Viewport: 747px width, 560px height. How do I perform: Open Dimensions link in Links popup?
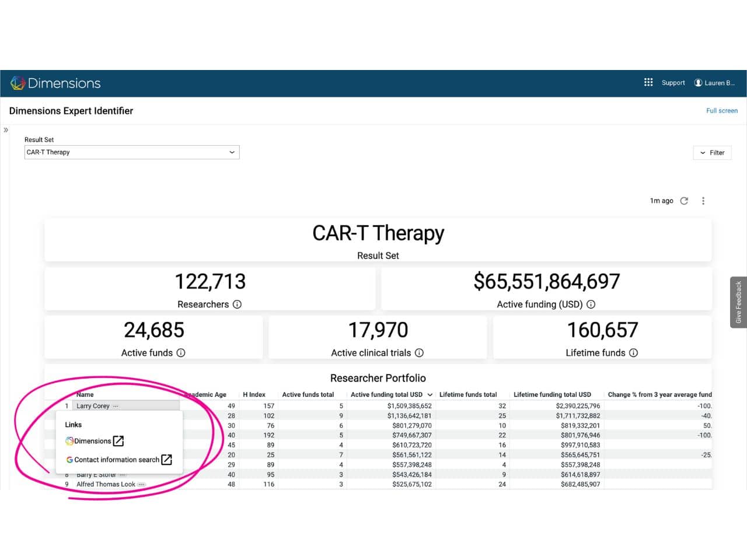click(x=94, y=441)
